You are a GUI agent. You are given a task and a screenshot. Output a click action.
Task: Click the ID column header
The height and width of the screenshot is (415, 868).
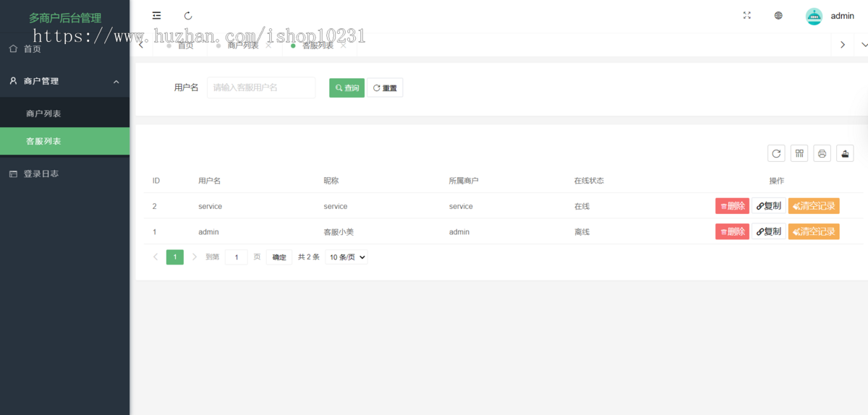coord(156,180)
